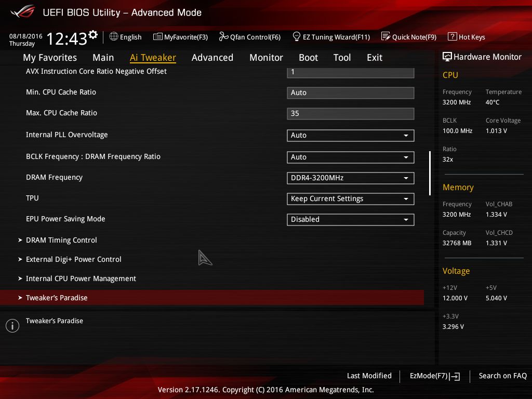Image resolution: width=532 pixels, height=399 pixels.
Task: Click the Ratio 32x value
Action: (447, 159)
